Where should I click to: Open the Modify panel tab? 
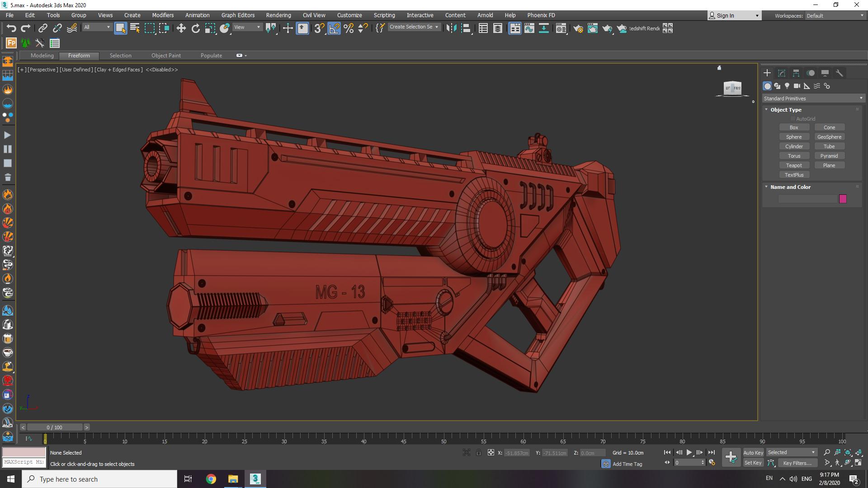tap(782, 73)
